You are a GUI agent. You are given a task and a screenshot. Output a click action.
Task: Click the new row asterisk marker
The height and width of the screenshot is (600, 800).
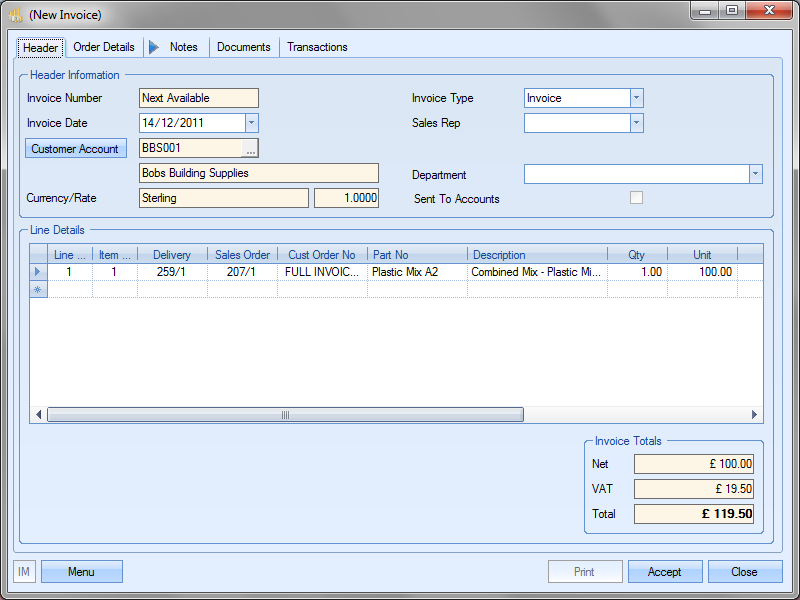pos(39,289)
